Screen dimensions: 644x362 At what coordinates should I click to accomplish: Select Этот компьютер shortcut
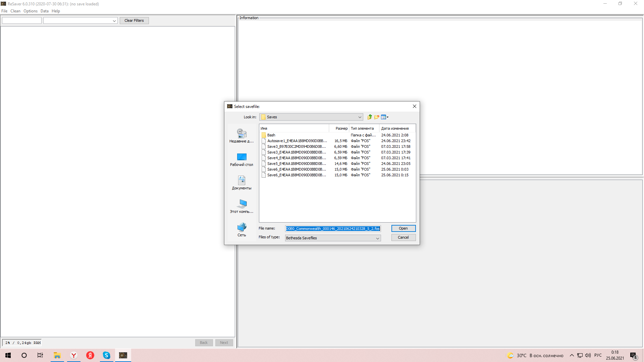pyautogui.click(x=241, y=206)
